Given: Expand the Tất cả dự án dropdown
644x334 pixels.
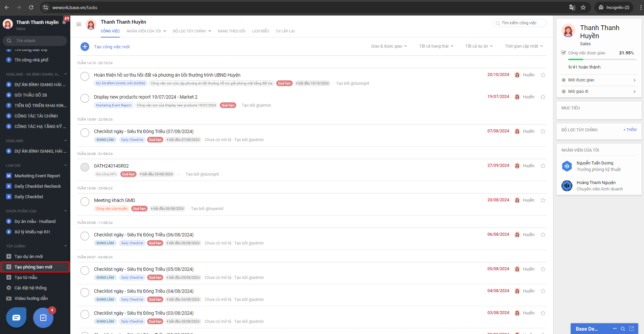Looking at the screenshot, I should tap(479, 46).
